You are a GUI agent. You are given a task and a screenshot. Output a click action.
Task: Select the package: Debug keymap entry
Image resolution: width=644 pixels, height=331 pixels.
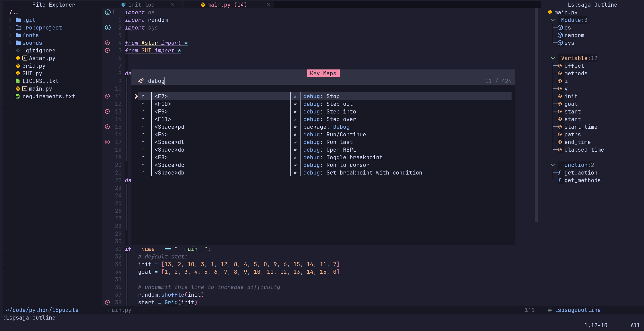point(326,127)
